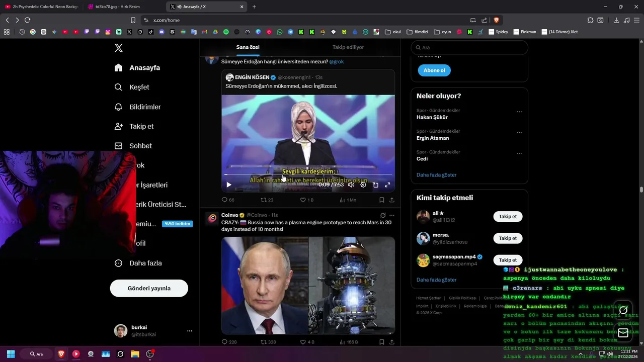Switch to the Takip ediyor tab
Image resolution: width=644 pixels, height=362 pixels.
[348, 47]
